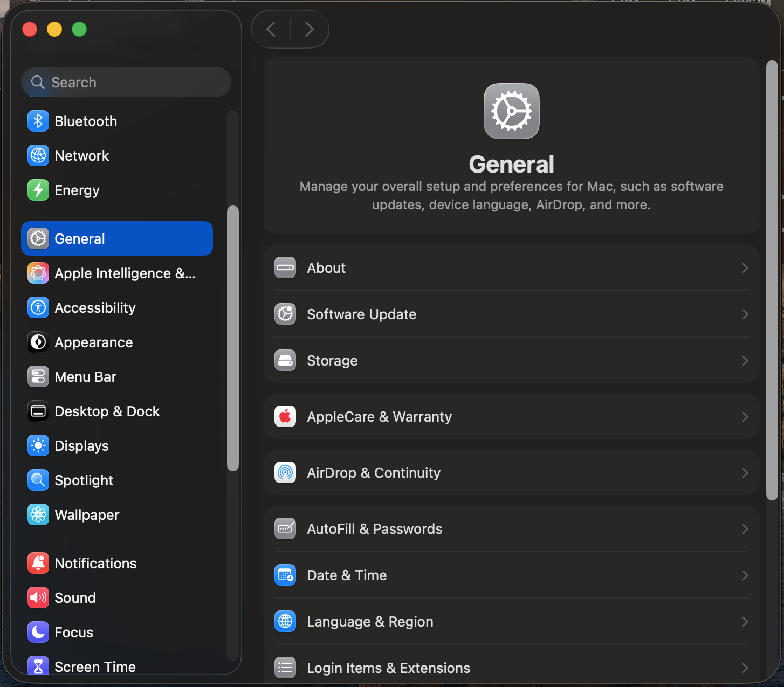The image size is (784, 687).
Task: Click the About row icon
Action: click(x=285, y=268)
